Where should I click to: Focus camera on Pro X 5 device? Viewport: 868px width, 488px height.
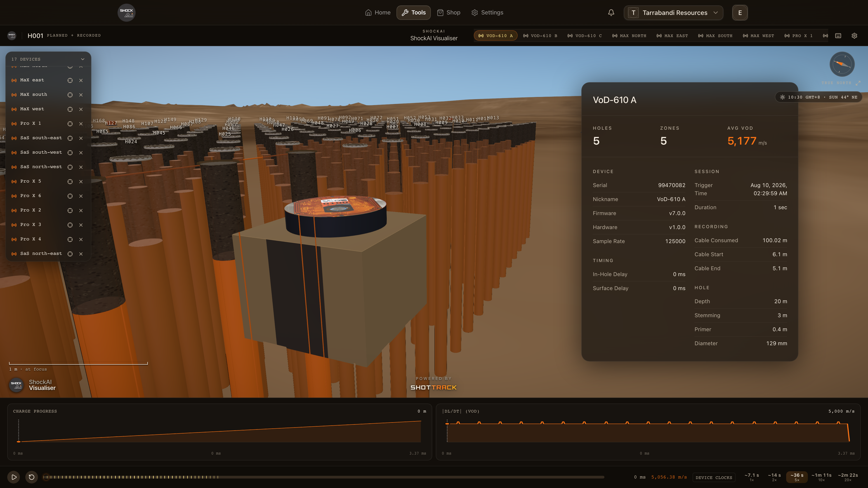point(70,182)
